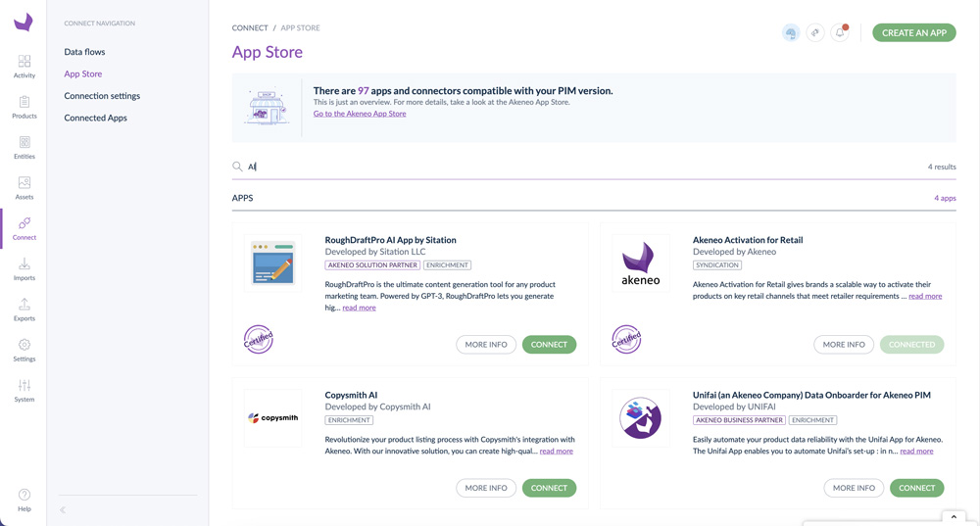
Task: Click the RoughDraftPro AI App by Sitation title
Action: (390, 240)
